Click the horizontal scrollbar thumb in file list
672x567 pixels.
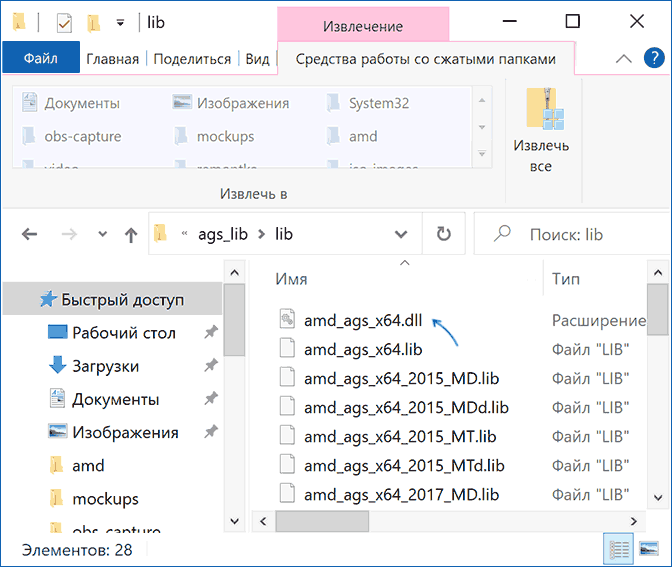[322, 521]
